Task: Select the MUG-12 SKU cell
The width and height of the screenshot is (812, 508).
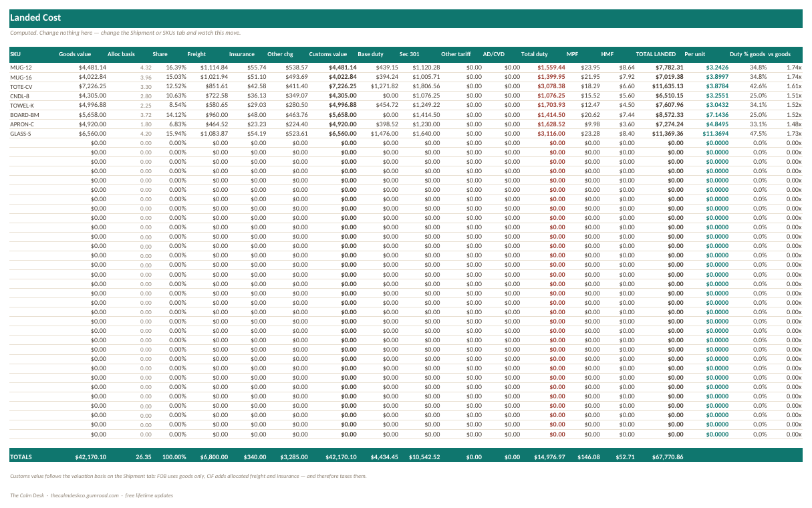Action: click(x=21, y=68)
